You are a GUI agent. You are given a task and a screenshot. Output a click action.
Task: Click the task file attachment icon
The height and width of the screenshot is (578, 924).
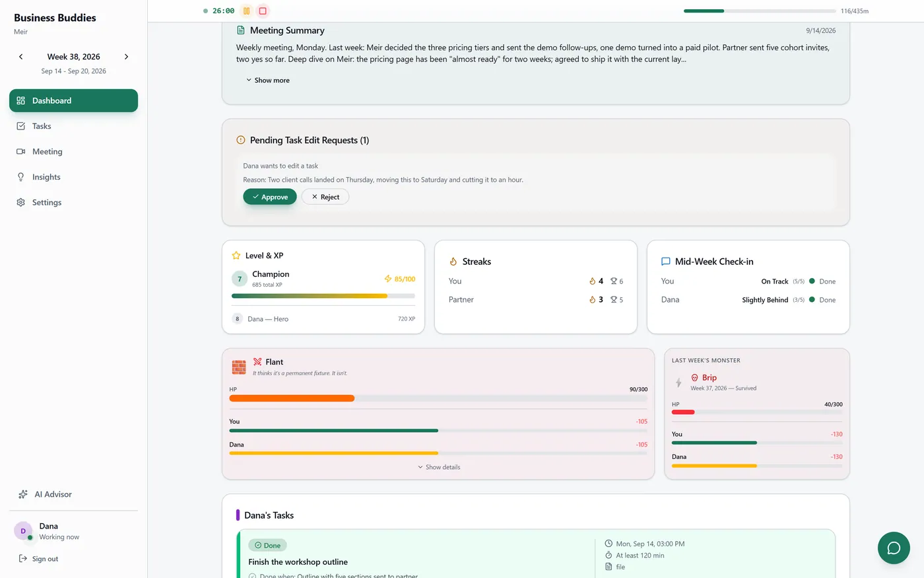coord(609,567)
